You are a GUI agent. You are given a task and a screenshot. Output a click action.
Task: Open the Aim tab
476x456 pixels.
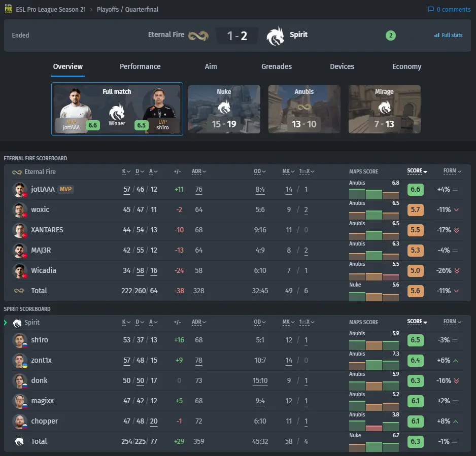[211, 66]
